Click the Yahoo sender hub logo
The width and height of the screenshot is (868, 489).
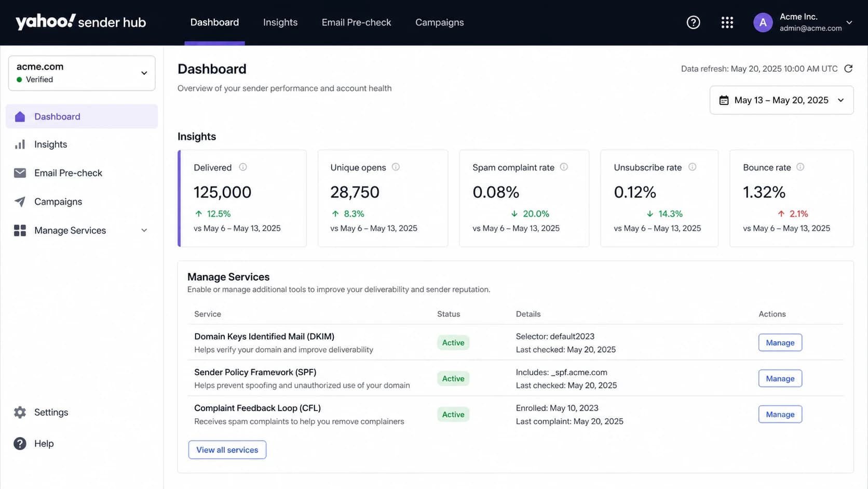(80, 22)
